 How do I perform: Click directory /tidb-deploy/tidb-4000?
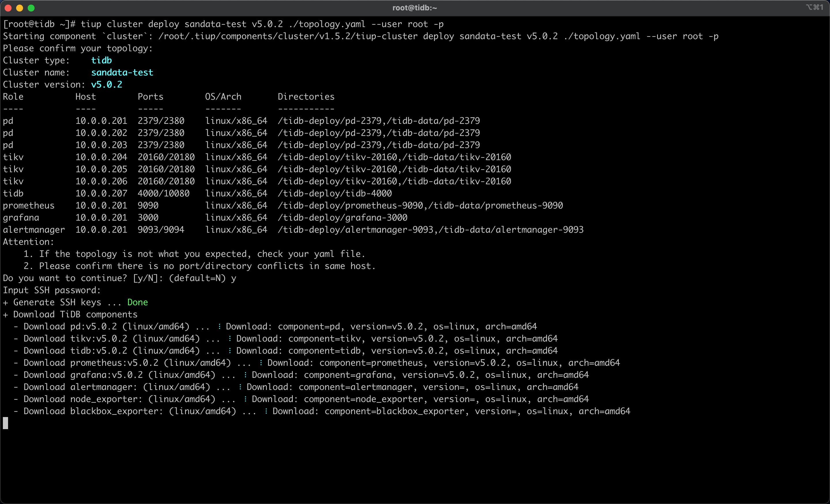[335, 194]
